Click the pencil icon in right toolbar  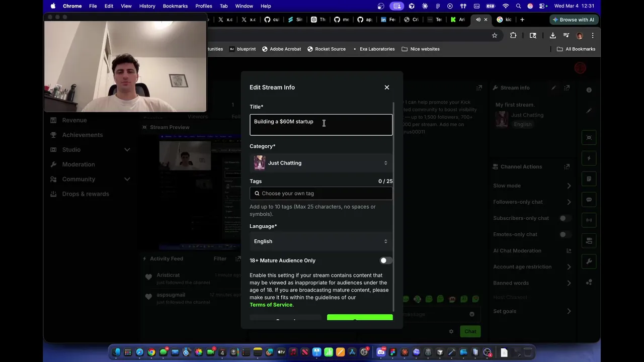(589, 111)
